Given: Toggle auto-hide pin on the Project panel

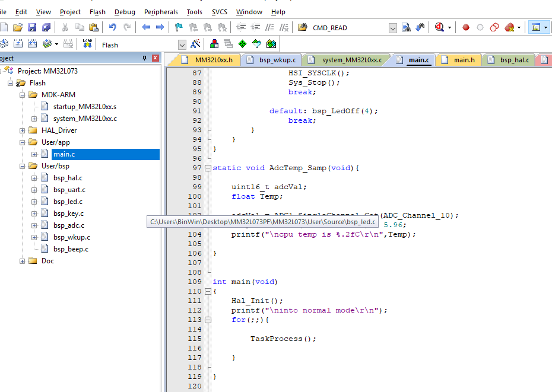Looking at the screenshot, I should 145,58.
